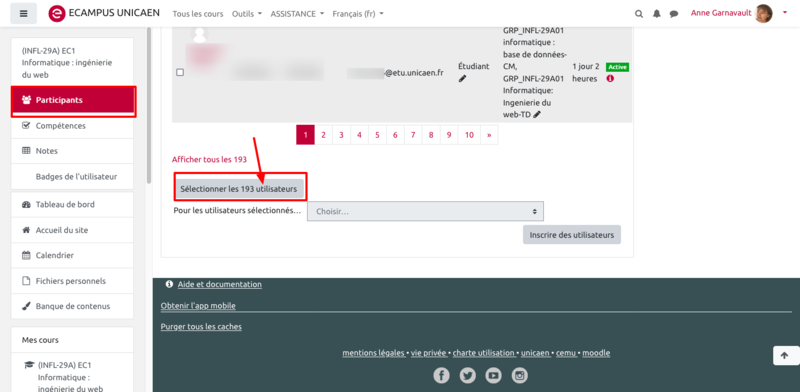
Task: Click the Afficher tous les 193 link
Action: pyautogui.click(x=209, y=159)
